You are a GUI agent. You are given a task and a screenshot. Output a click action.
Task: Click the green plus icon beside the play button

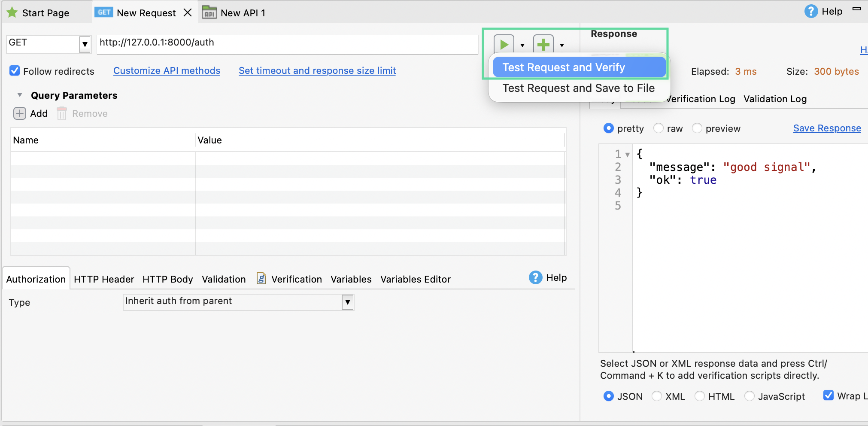pos(543,44)
